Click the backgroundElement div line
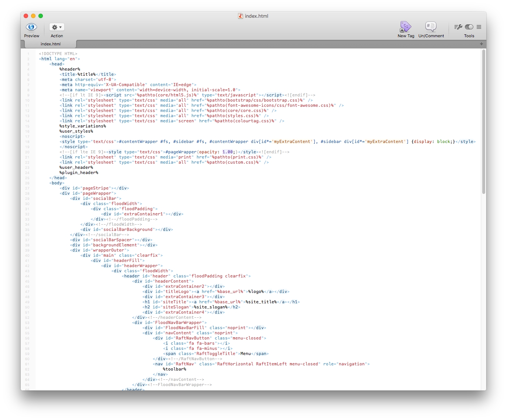 point(114,245)
